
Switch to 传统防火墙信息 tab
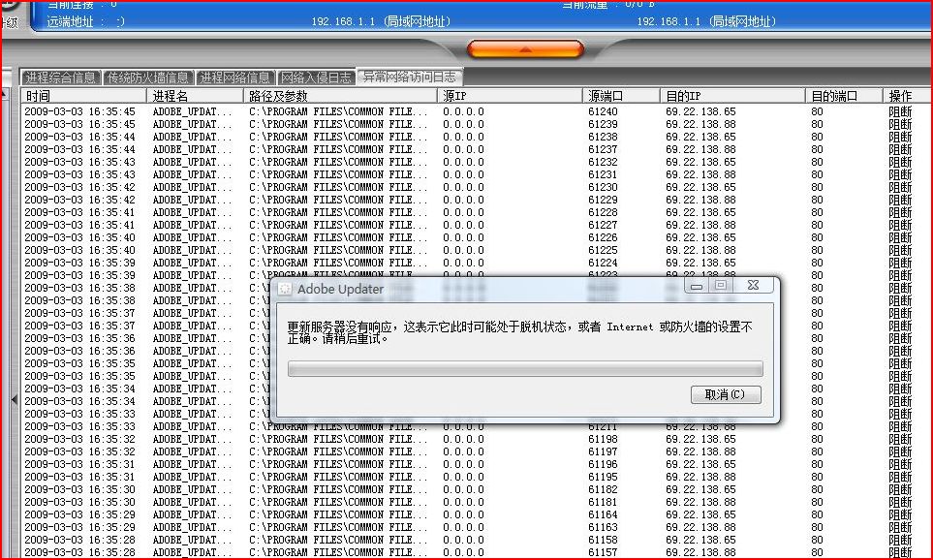click(148, 78)
